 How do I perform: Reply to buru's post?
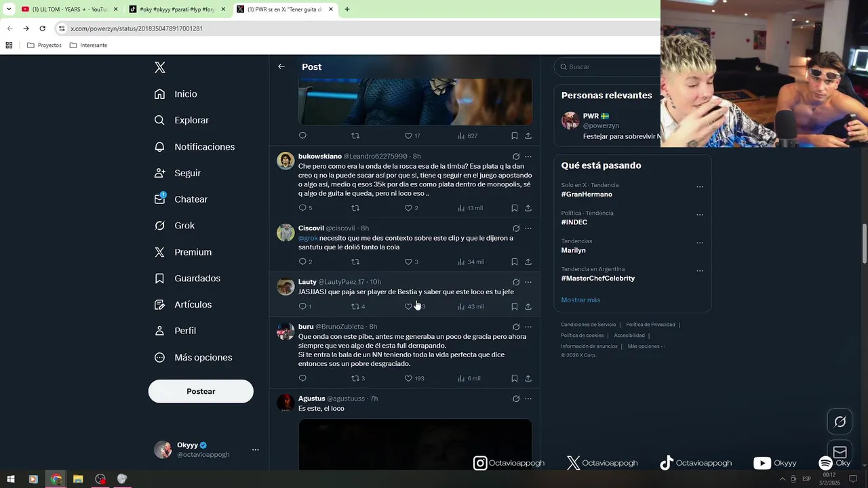(302, 378)
